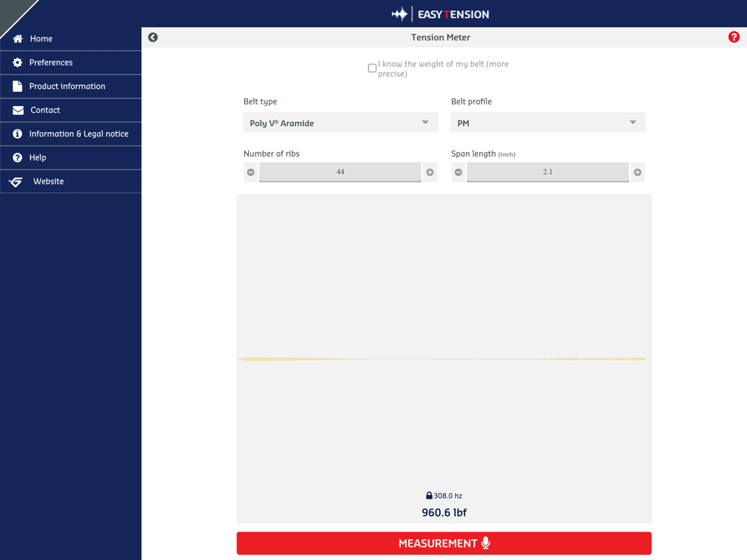747x560 pixels.
Task: Click the Number of ribs label
Action: pos(272,154)
